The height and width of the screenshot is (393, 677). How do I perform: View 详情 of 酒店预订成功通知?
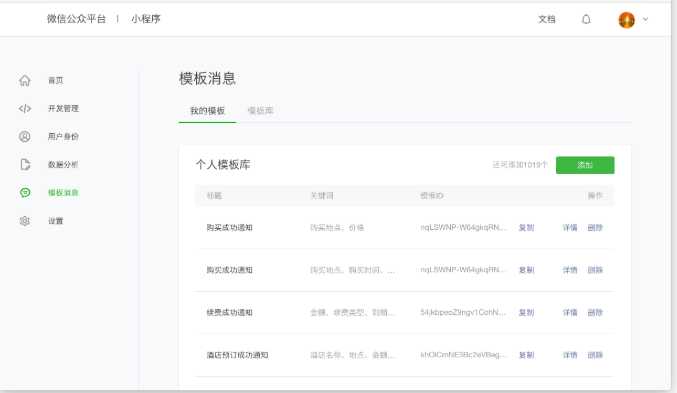point(570,355)
